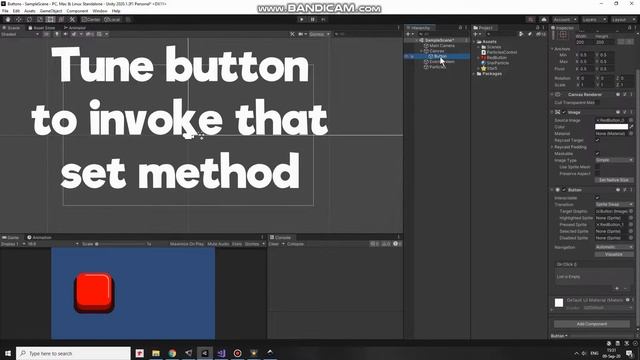Screen dimensions: 640x360
Task: Click the color eyedropper icon
Action: 631,127
